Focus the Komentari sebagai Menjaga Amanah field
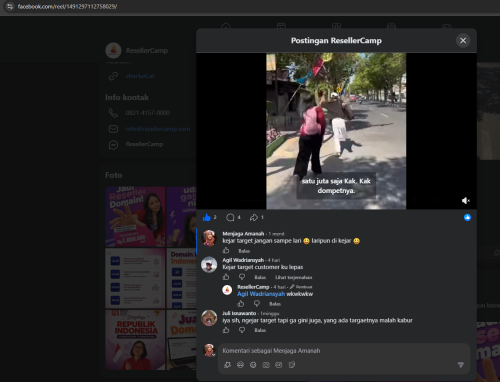The height and width of the screenshot is (382, 500). pyautogui.click(x=344, y=351)
